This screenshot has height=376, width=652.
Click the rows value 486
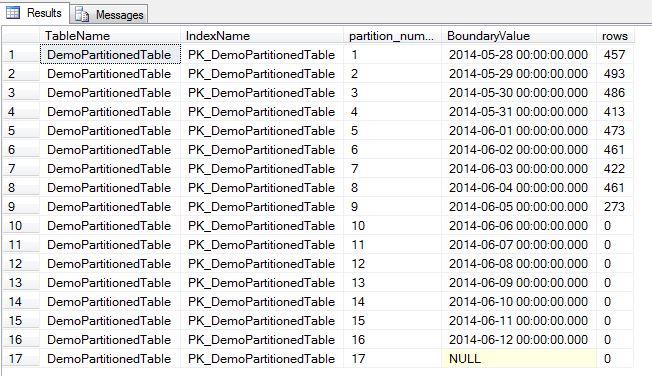click(615, 93)
